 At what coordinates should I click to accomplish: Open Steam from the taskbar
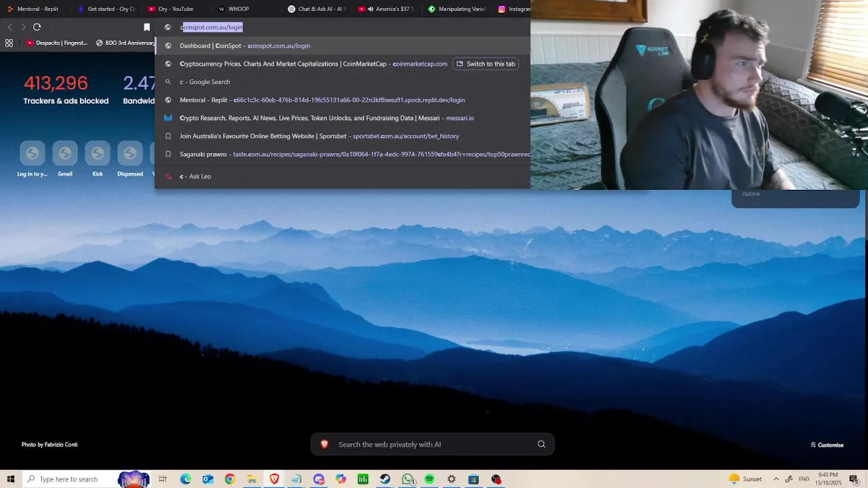pyautogui.click(x=384, y=479)
